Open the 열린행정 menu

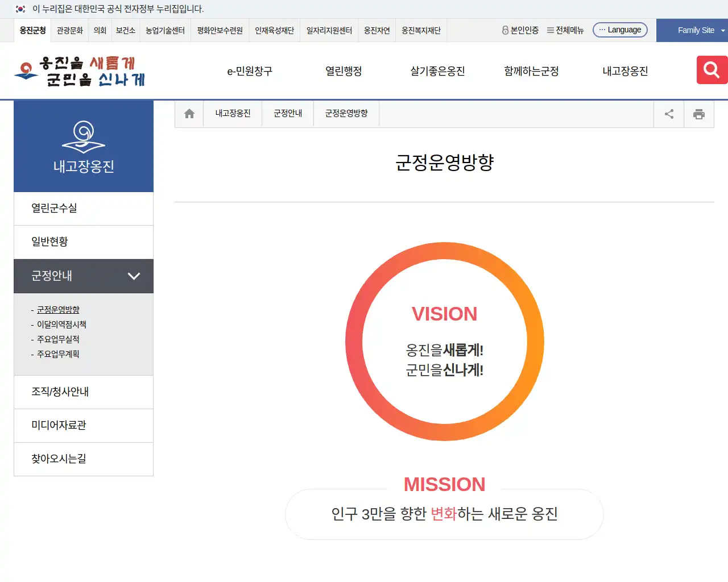point(344,70)
